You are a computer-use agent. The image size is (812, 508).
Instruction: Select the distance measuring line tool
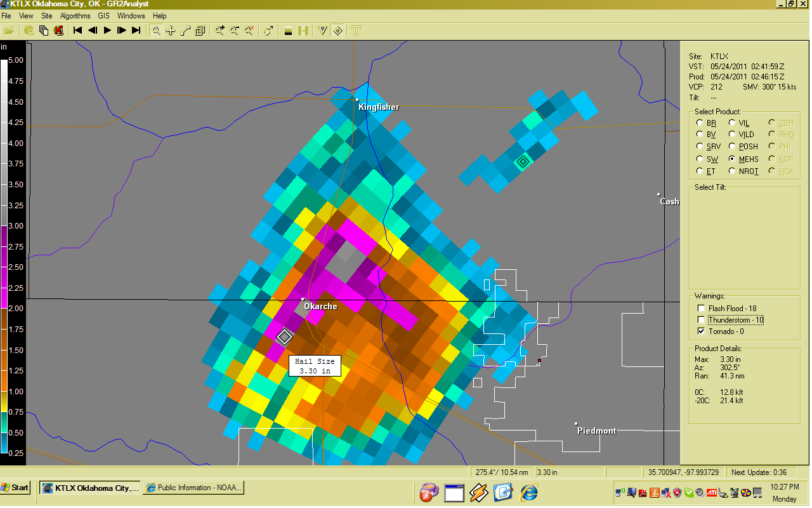[x=185, y=30]
